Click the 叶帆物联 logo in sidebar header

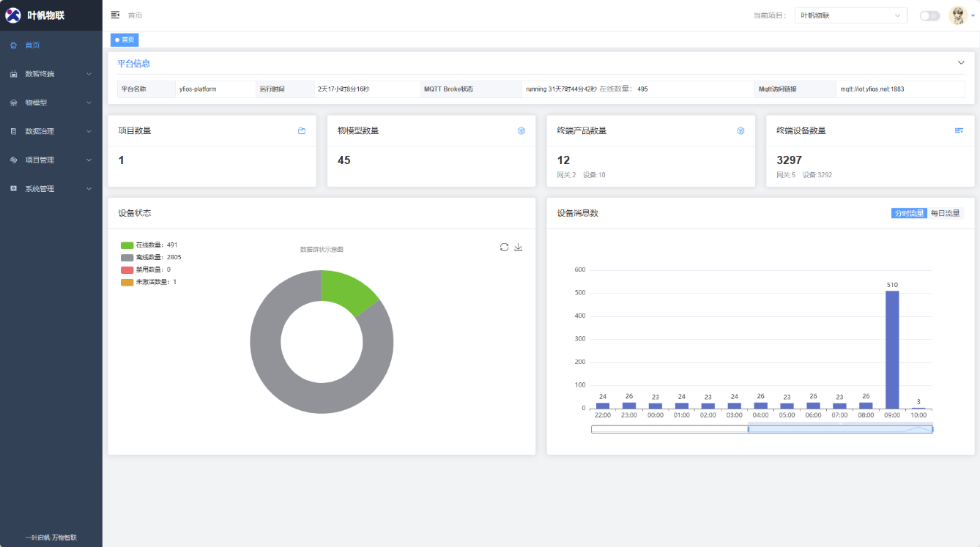(14, 15)
